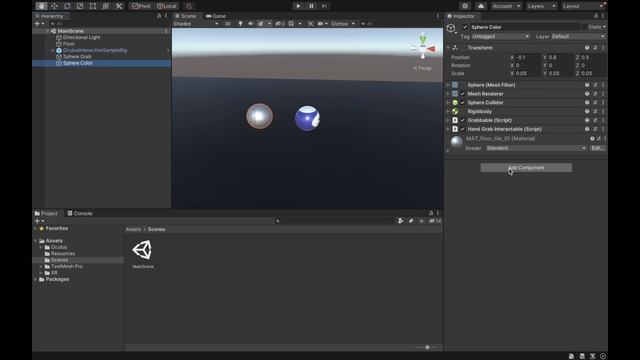Screen dimensions: 640x360
Task: Toggle 2D view in the Scene toolbar
Action: coord(228,24)
